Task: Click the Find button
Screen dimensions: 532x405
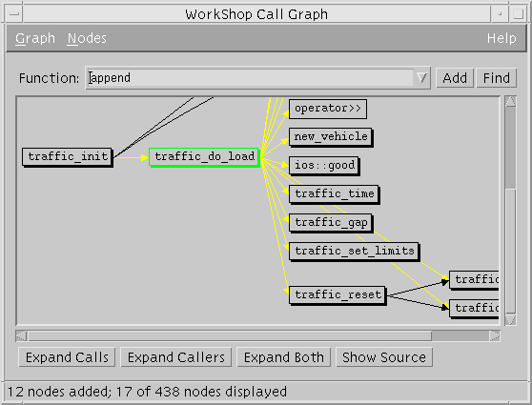Action: pos(496,78)
